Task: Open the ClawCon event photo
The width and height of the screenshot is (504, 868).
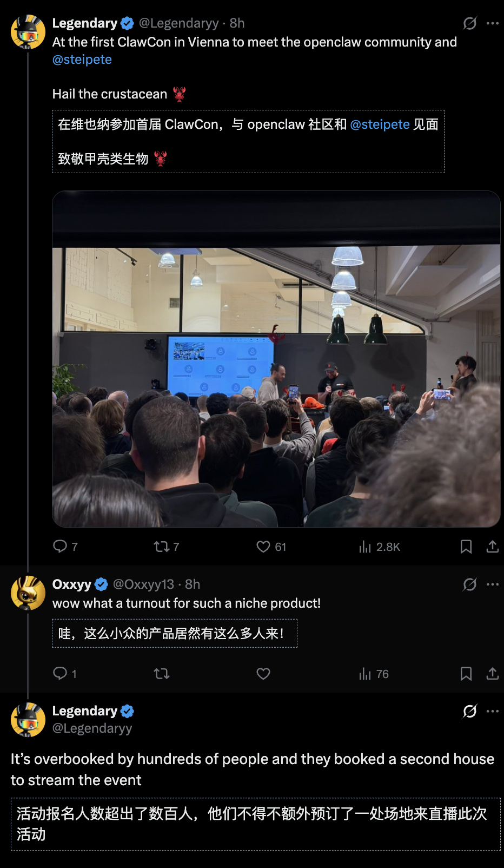Action: [x=276, y=359]
